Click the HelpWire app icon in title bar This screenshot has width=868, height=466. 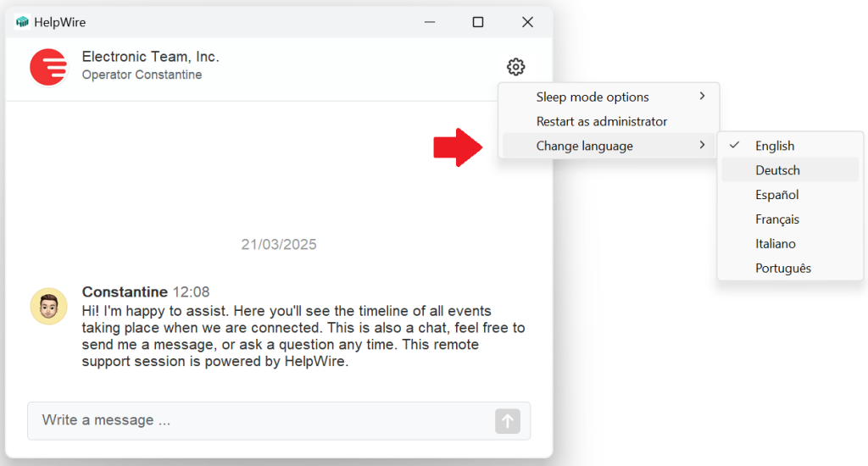(x=22, y=21)
